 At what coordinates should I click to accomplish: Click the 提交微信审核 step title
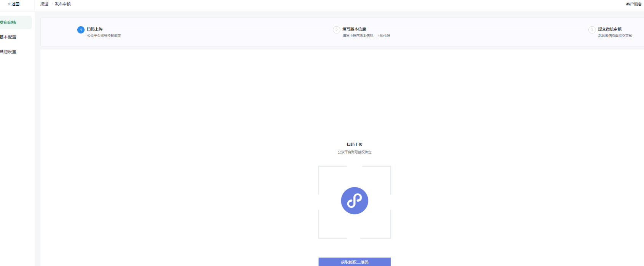[610, 29]
